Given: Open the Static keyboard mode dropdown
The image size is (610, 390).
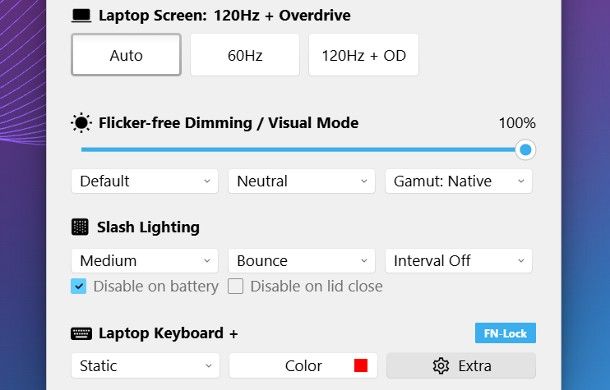Looking at the screenshot, I should click(145, 366).
